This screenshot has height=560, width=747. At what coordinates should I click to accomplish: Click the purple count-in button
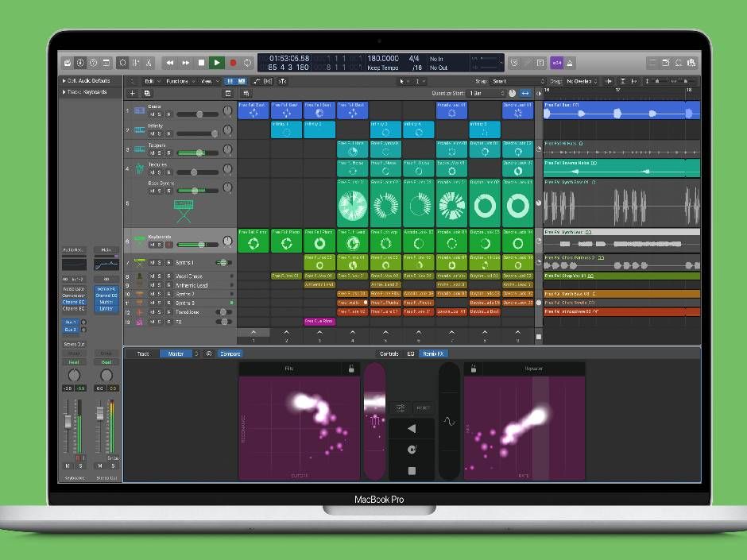[x=556, y=63]
